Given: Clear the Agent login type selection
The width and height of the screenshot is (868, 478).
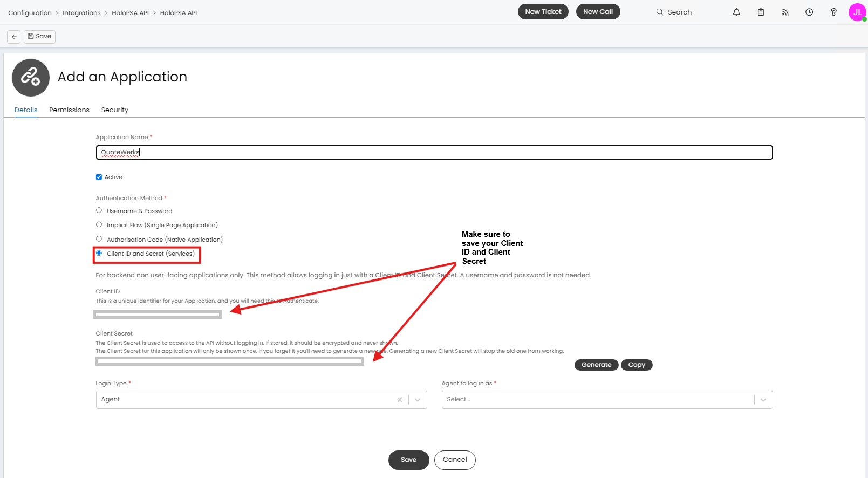Looking at the screenshot, I should pyautogui.click(x=400, y=400).
